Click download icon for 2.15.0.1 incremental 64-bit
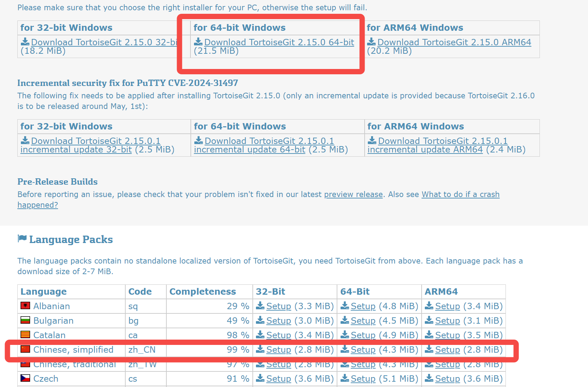588x387 pixels. click(x=199, y=140)
